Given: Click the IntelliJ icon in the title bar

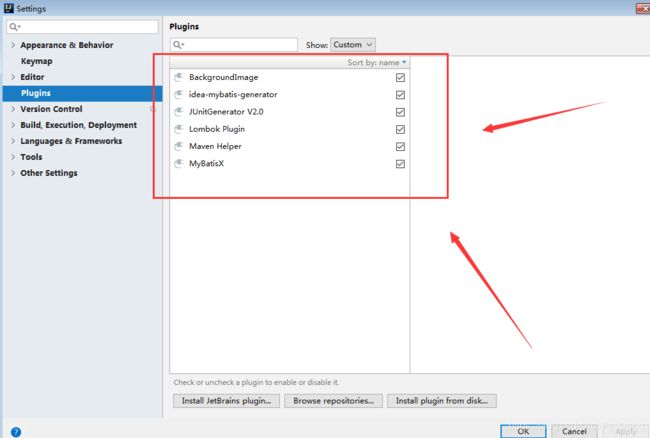Looking at the screenshot, I should point(8,8).
